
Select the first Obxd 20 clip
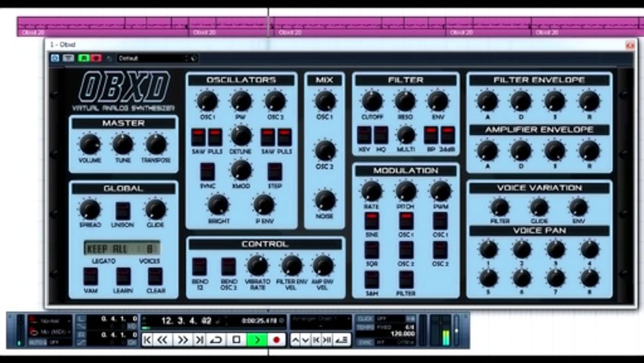coord(103,27)
